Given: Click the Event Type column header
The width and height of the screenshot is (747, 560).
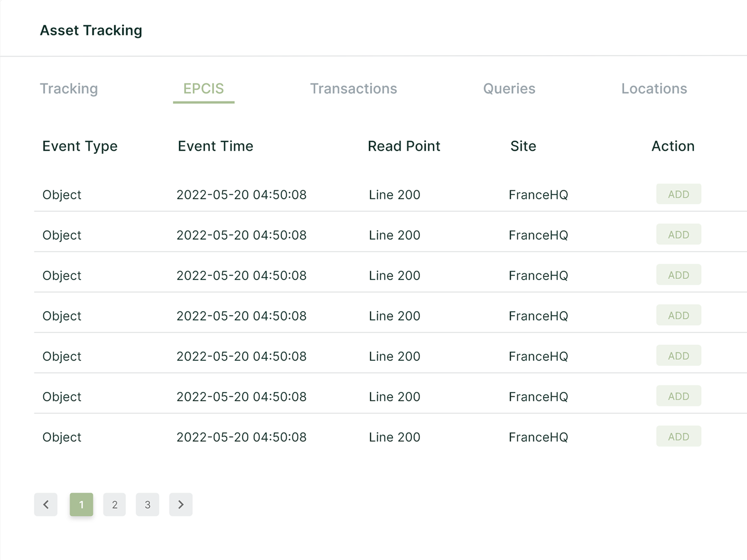Looking at the screenshot, I should pyautogui.click(x=80, y=146).
